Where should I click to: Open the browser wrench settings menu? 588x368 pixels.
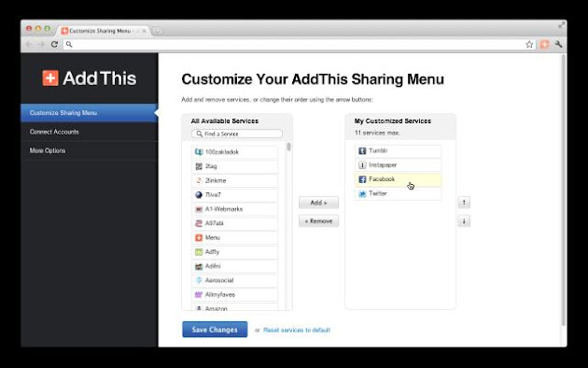[x=559, y=44]
